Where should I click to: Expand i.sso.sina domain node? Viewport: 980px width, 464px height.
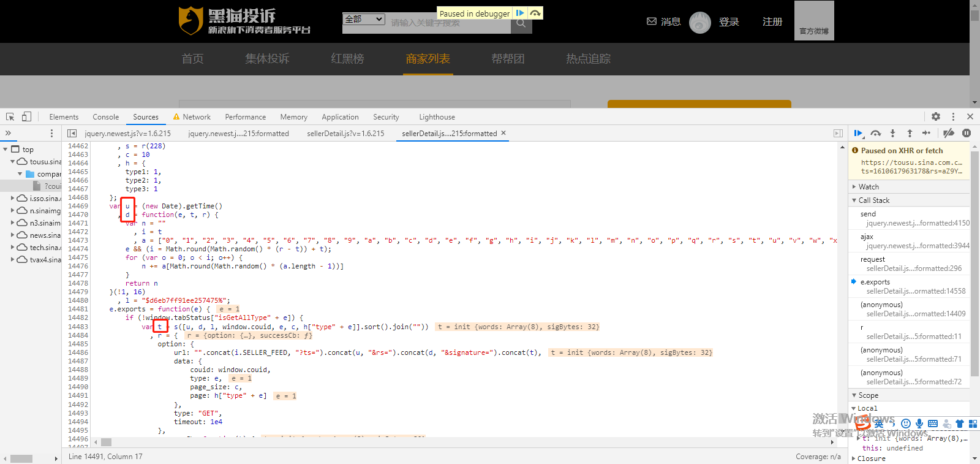pyautogui.click(x=12, y=198)
